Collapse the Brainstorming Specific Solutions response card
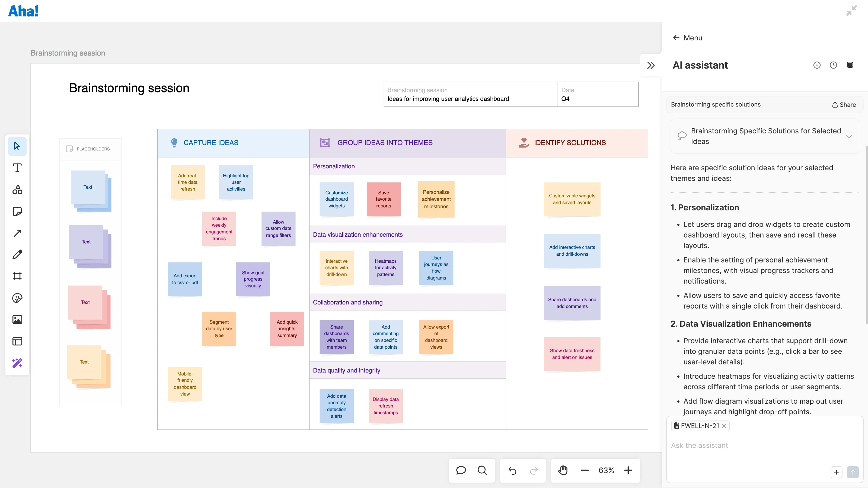The height and width of the screenshot is (488, 868). 849,136
